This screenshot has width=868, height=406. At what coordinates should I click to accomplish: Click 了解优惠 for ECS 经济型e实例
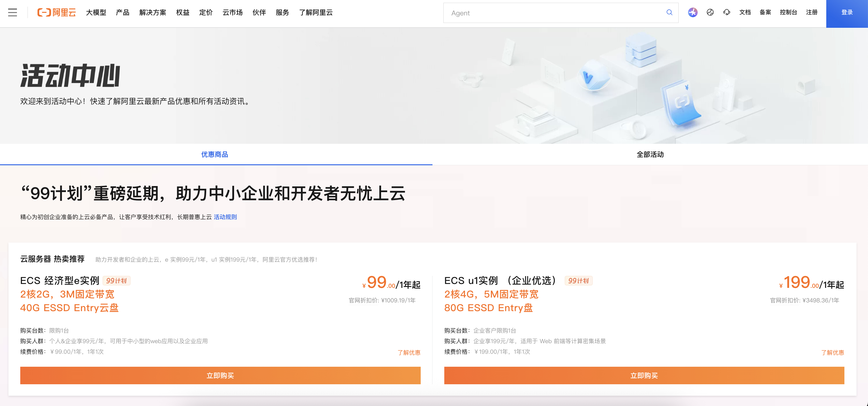409,353
